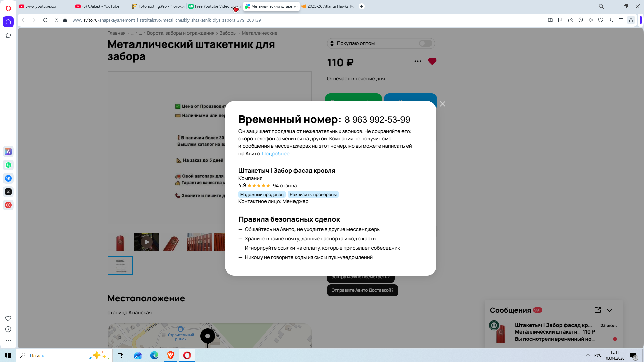Click "Отправите Авито Доставкой?" button
Screen dimensions: 644x362
click(x=362, y=290)
